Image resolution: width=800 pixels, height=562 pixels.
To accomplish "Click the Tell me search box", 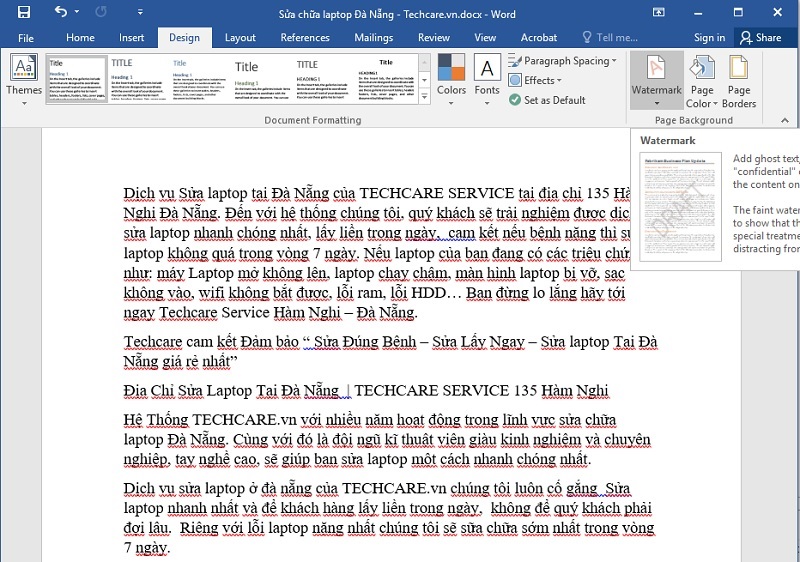I will click(x=610, y=38).
